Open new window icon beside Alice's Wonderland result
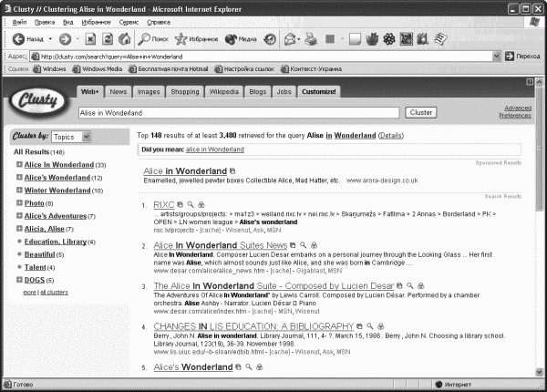 coord(238,366)
